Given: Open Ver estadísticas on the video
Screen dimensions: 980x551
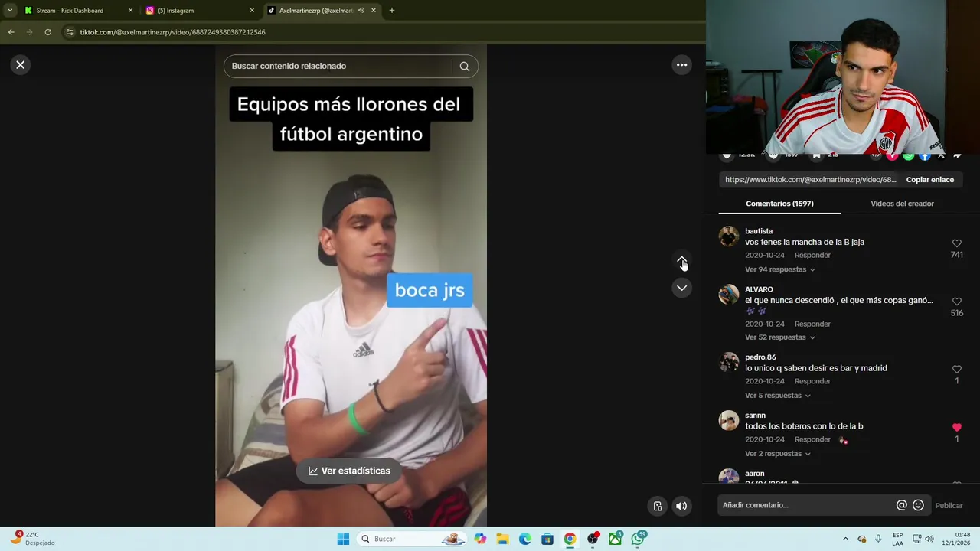Looking at the screenshot, I should point(350,471).
